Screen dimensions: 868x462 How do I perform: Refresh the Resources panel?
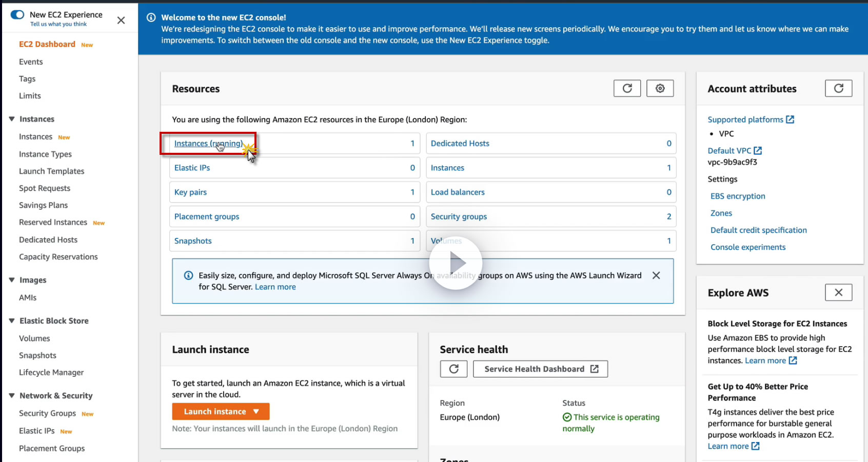click(x=627, y=89)
